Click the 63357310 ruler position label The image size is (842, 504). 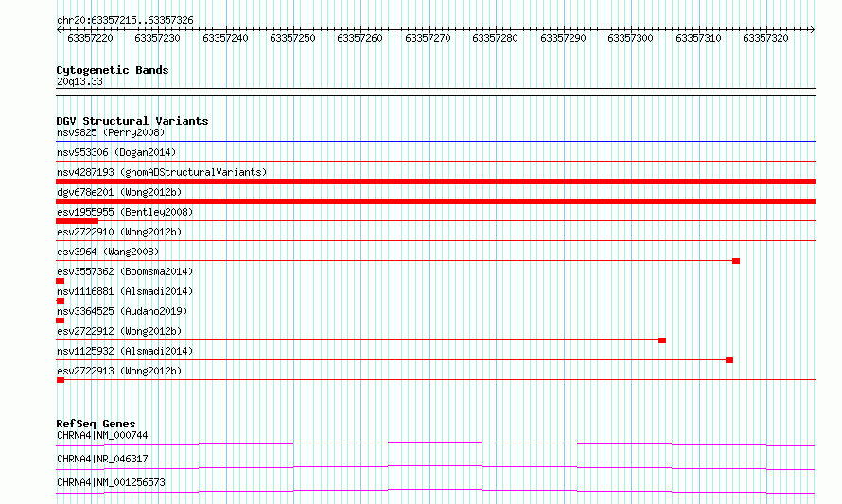coord(698,38)
